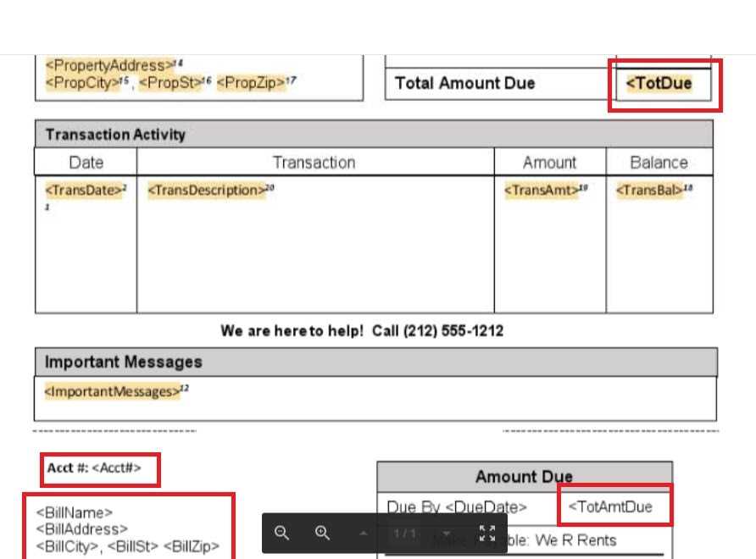This screenshot has height=559, width=756.
Task: Go to previous page with up arrow
Action: (364, 534)
